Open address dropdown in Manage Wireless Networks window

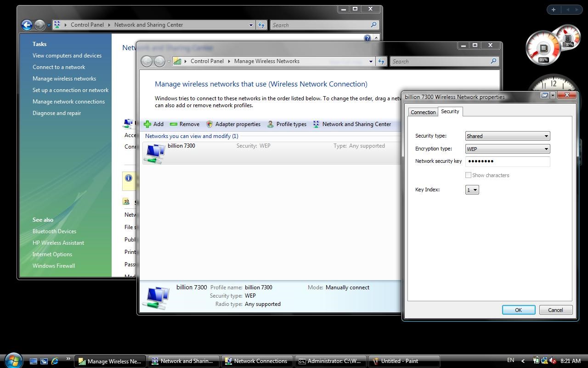click(371, 61)
